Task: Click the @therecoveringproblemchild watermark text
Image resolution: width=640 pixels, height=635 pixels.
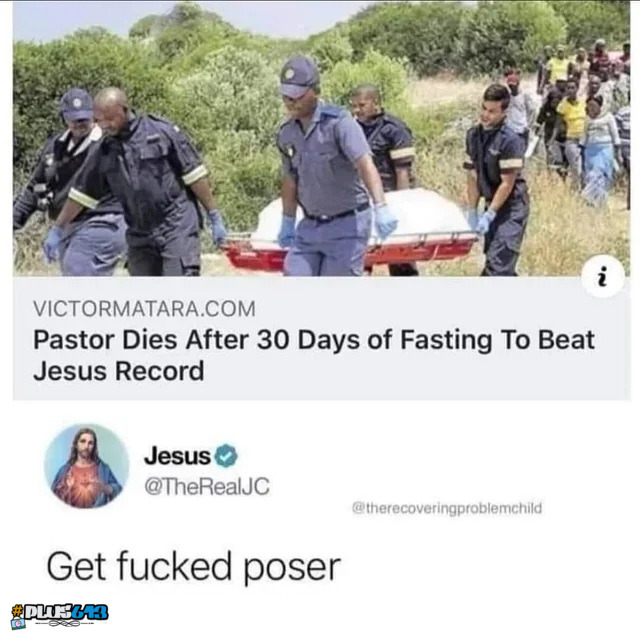Action: tap(447, 508)
